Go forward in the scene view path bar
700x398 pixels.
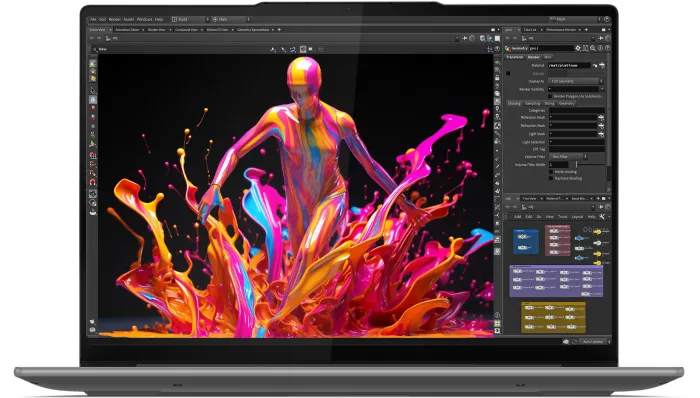coord(99,38)
